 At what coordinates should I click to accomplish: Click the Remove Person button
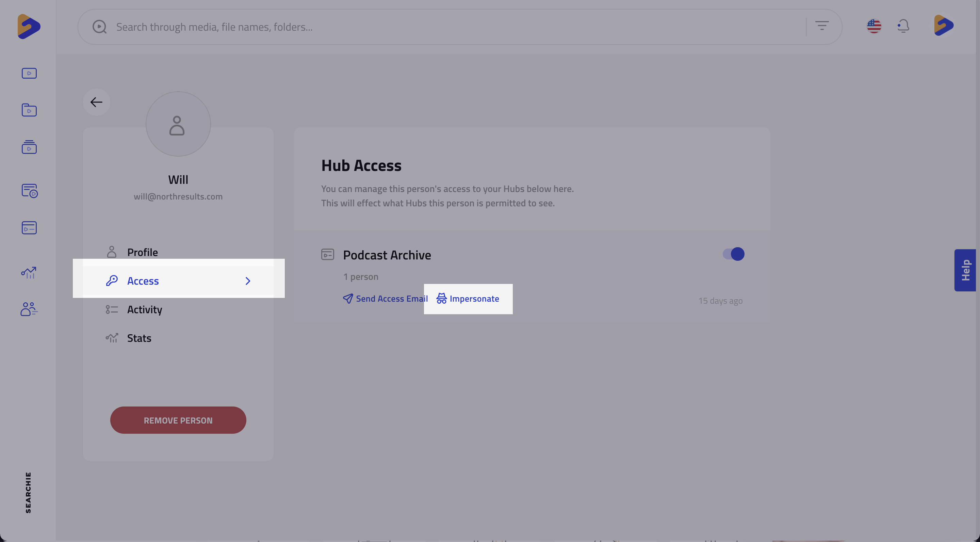(178, 420)
